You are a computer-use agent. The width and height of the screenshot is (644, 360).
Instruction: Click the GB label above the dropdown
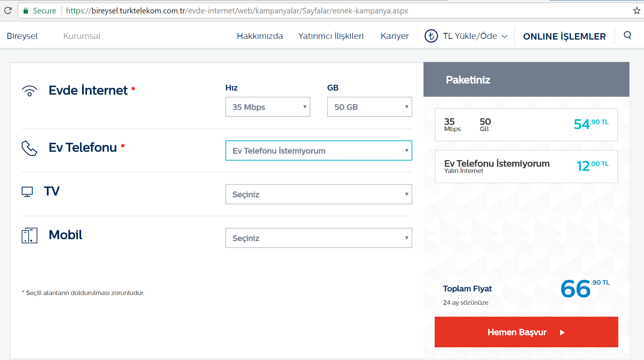(333, 88)
